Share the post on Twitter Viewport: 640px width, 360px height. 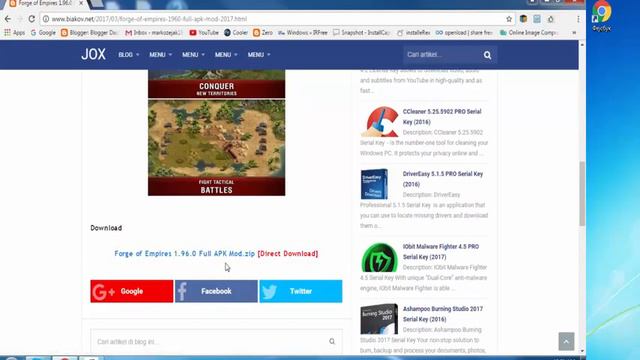pyautogui.click(x=301, y=291)
